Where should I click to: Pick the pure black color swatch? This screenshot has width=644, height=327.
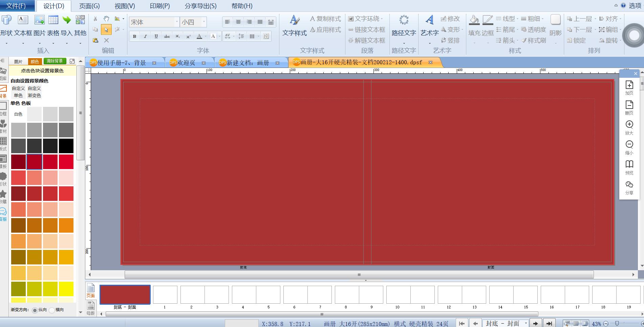point(66,146)
